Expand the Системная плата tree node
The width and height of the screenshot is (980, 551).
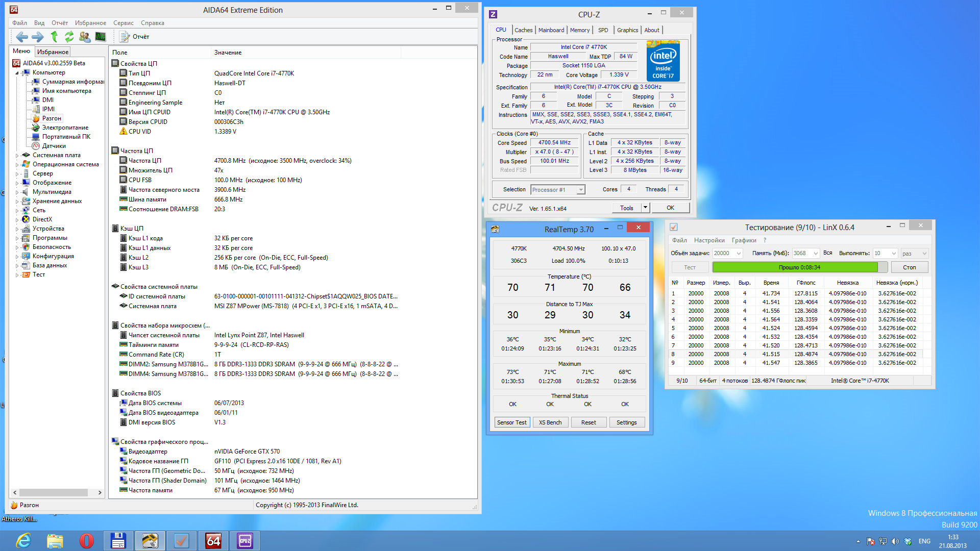[x=17, y=156]
